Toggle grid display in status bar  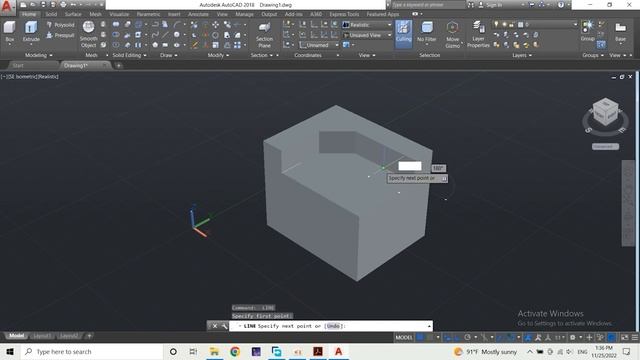click(420, 337)
